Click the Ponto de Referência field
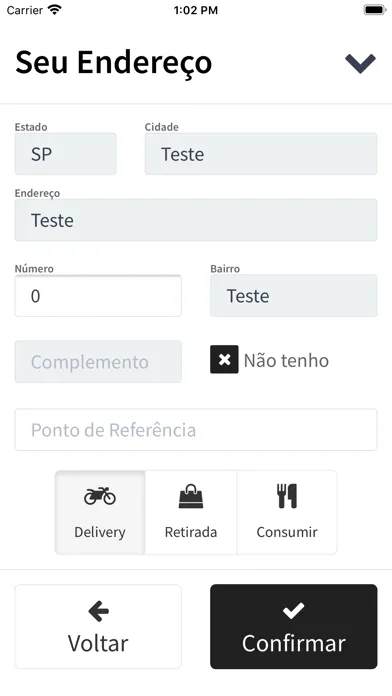392x696 pixels. (196, 430)
